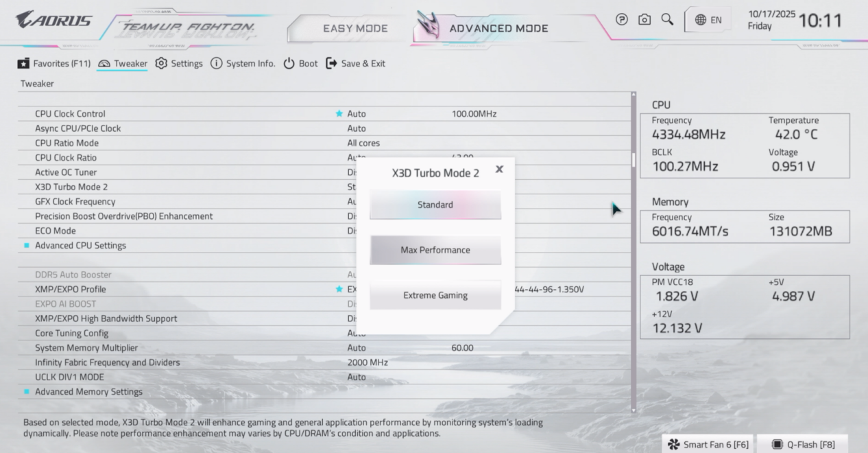Click the screenshot camera icon
Screen dimensions: 868x453
644,20
